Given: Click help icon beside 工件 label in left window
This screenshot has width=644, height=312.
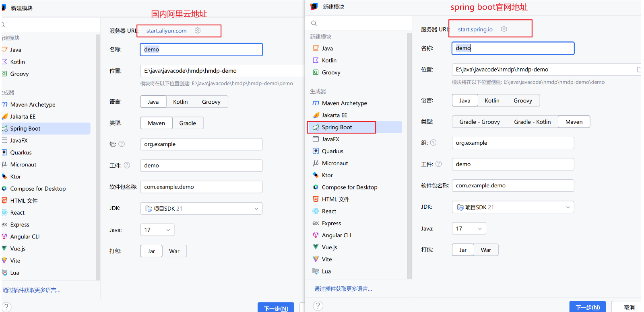Looking at the screenshot, I should tap(127, 165).
